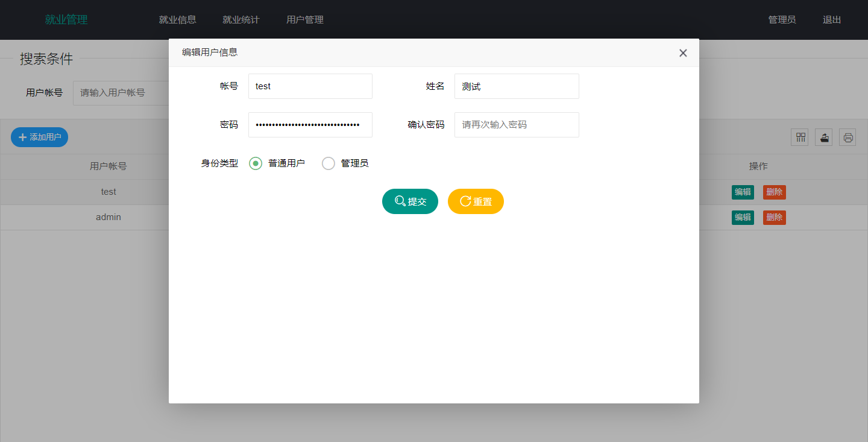Click the export table icon
The image size is (868, 442).
click(824, 137)
